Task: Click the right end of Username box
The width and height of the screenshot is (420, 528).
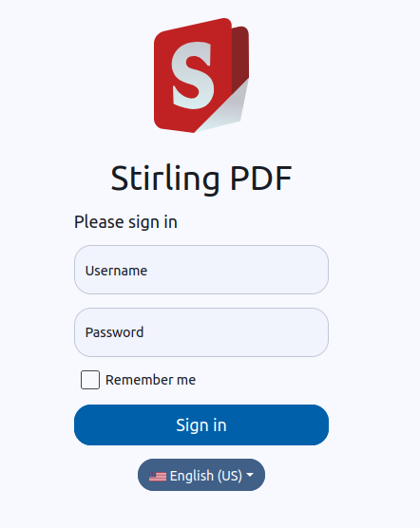Action: tap(316, 270)
